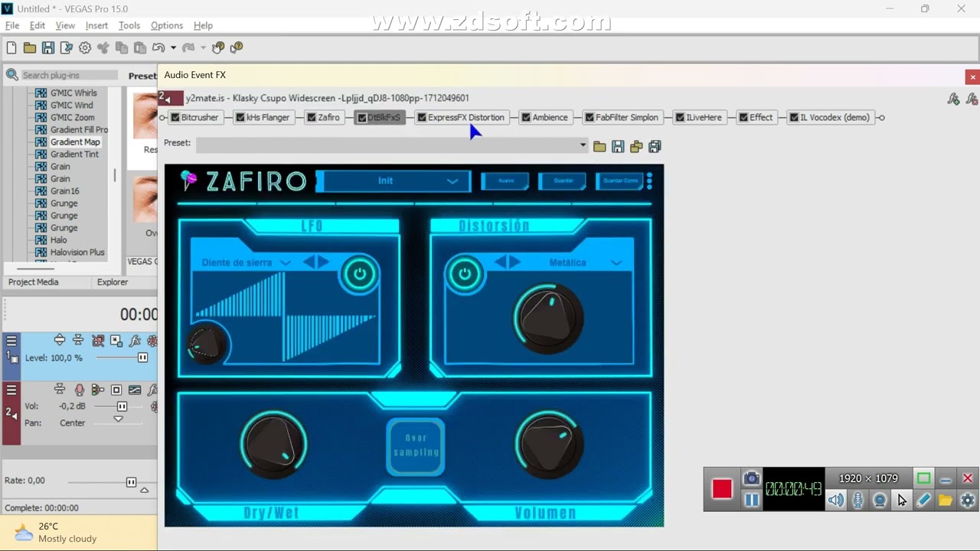The image size is (980, 551).
Task: Select Halovision Plus in plug-in list
Action: pos(77,253)
